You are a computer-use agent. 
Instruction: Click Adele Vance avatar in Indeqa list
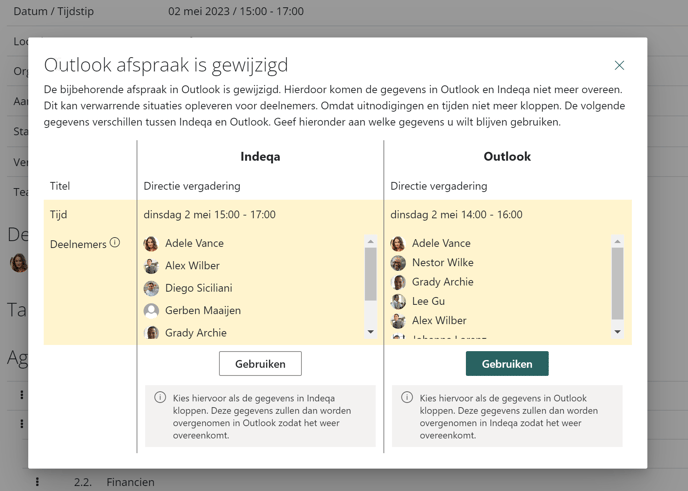(x=151, y=244)
